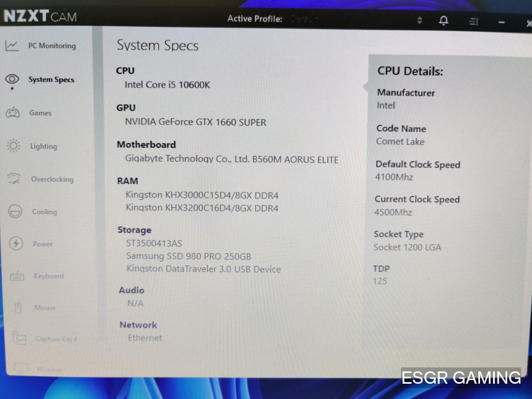Click the Motherboard section heading
Screen dimensions: 532x399
point(146,145)
